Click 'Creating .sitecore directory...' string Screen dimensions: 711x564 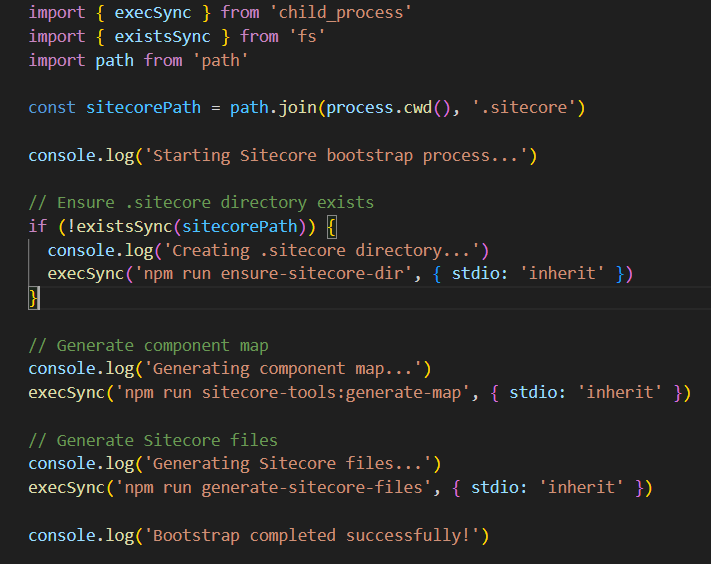[321, 250]
